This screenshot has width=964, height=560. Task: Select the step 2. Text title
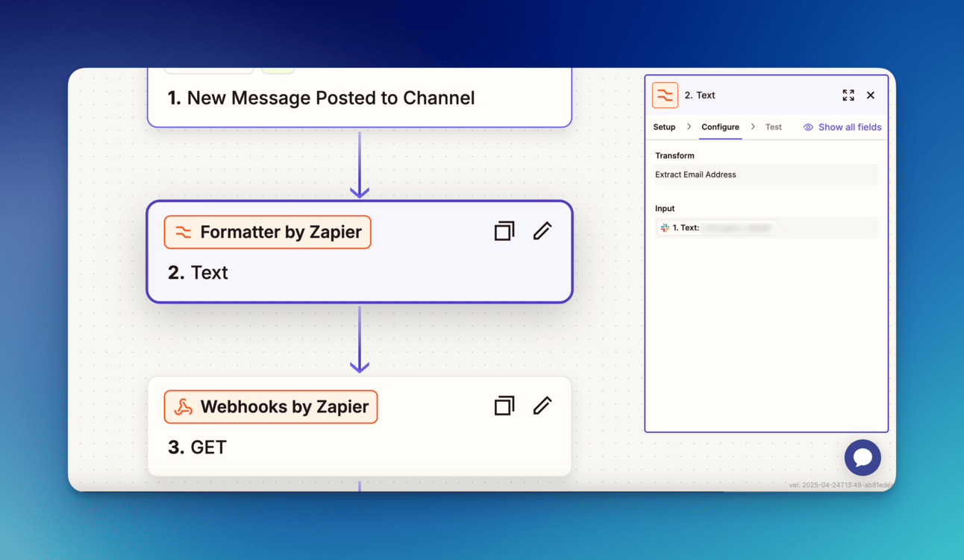[198, 273]
